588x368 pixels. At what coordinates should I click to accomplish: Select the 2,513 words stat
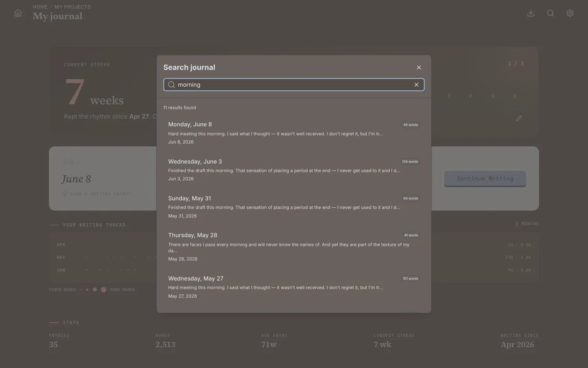[165, 345]
